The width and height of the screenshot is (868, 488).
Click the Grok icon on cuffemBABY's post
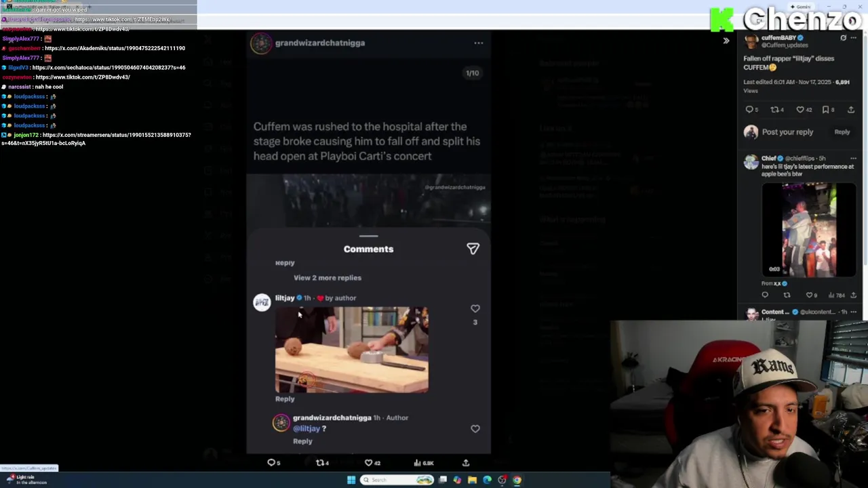(x=843, y=38)
